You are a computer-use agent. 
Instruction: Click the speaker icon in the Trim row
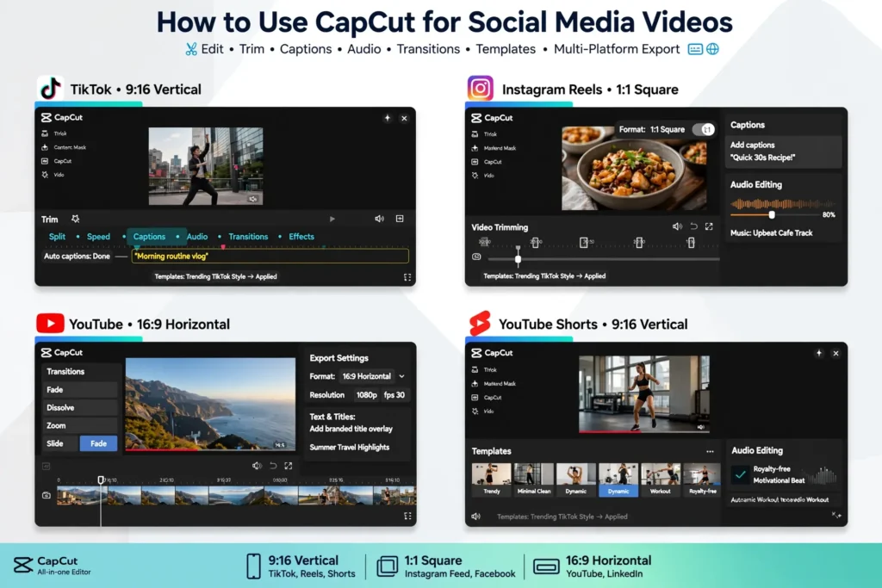[x=380, y=219]
